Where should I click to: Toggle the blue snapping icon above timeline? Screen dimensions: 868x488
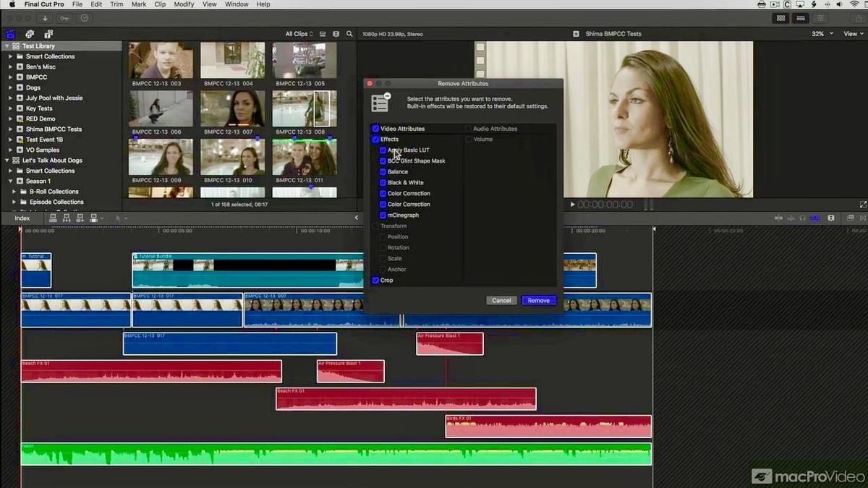point(815,218)
